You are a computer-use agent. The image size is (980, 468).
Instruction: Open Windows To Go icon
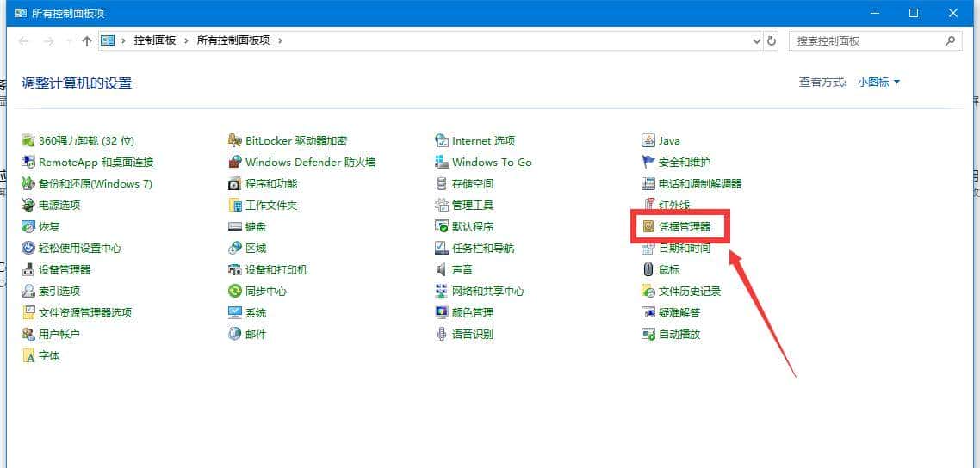pyautogui.click(x=442, y=163)
